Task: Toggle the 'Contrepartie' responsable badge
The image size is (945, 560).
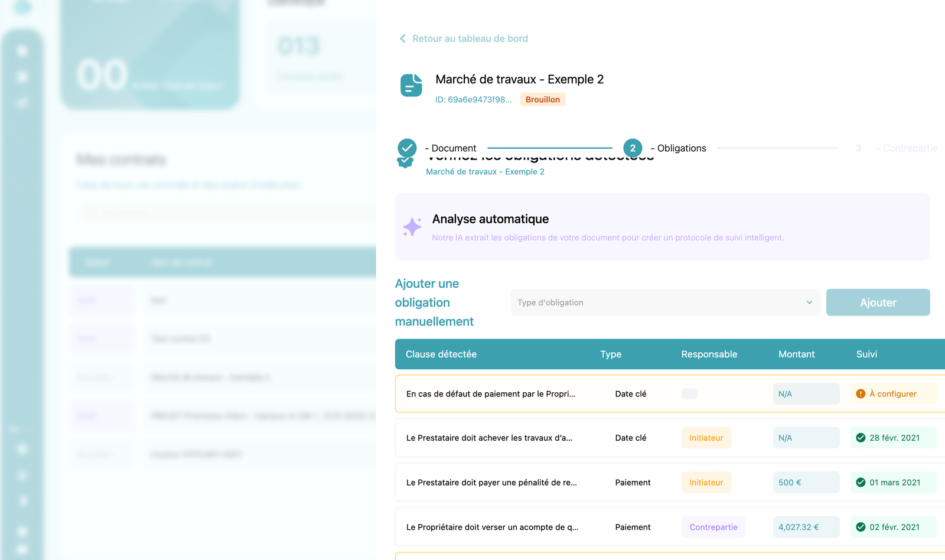Action: (x=713, y=527)
